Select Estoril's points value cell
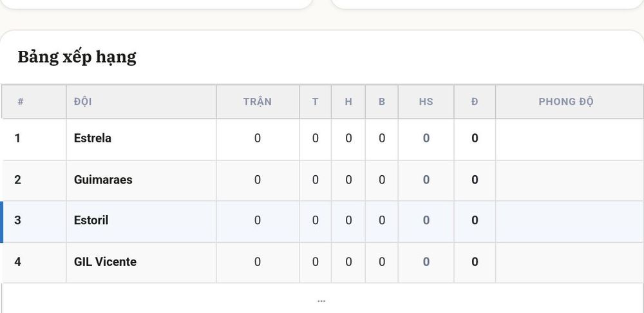 click(x=475, y=222)
